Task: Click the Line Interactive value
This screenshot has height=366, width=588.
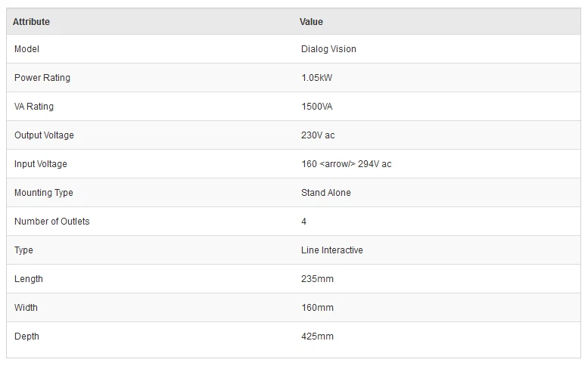Action: click(x=331, y=250)
